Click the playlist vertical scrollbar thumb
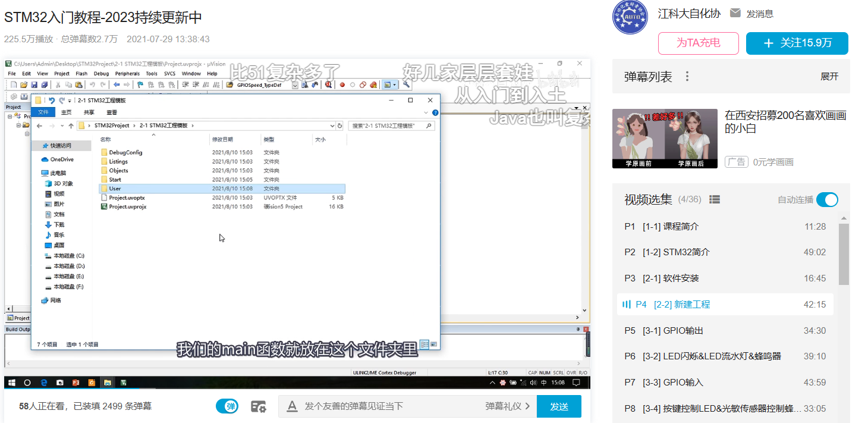The image size is (868, 423). point(844,255)
